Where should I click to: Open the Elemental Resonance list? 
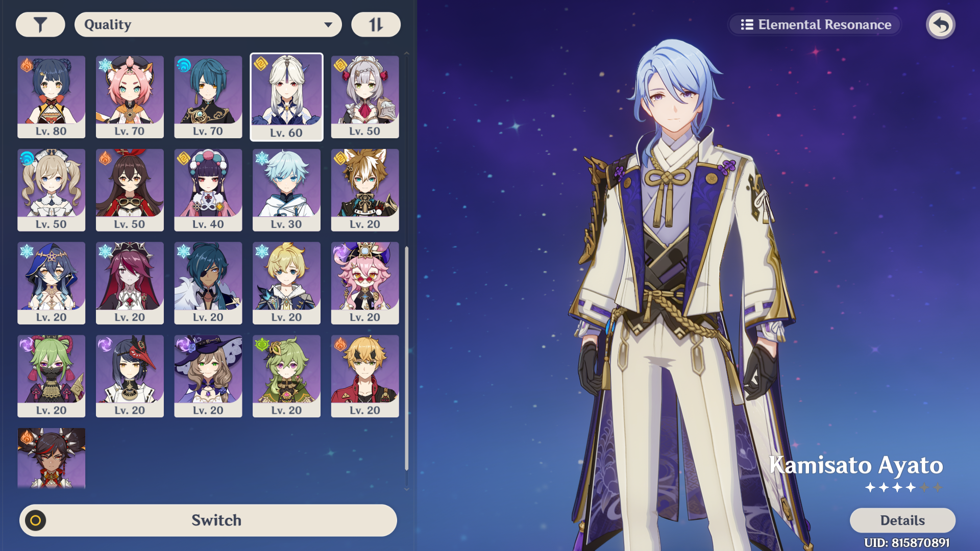pyautogui.click(x=815, y=24)
